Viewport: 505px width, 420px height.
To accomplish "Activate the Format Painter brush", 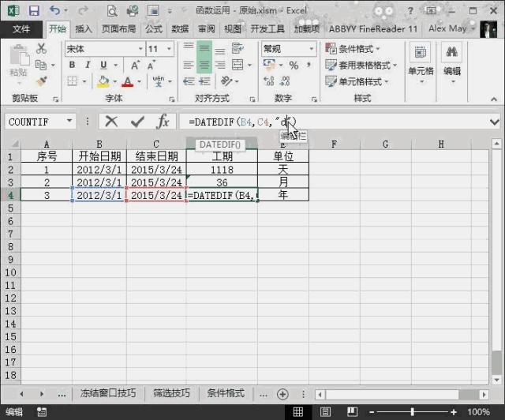I will click(42, 81).
